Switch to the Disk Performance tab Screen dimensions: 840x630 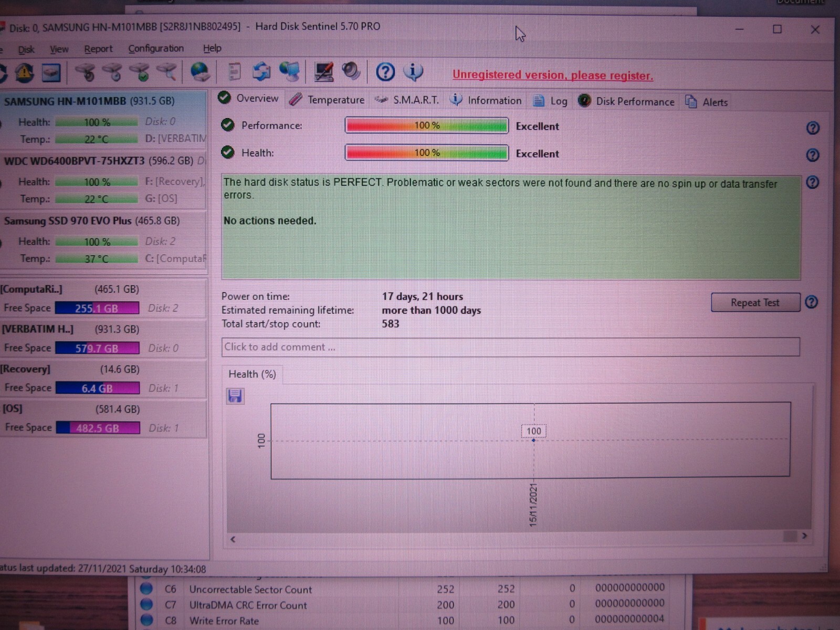point(626,101)
